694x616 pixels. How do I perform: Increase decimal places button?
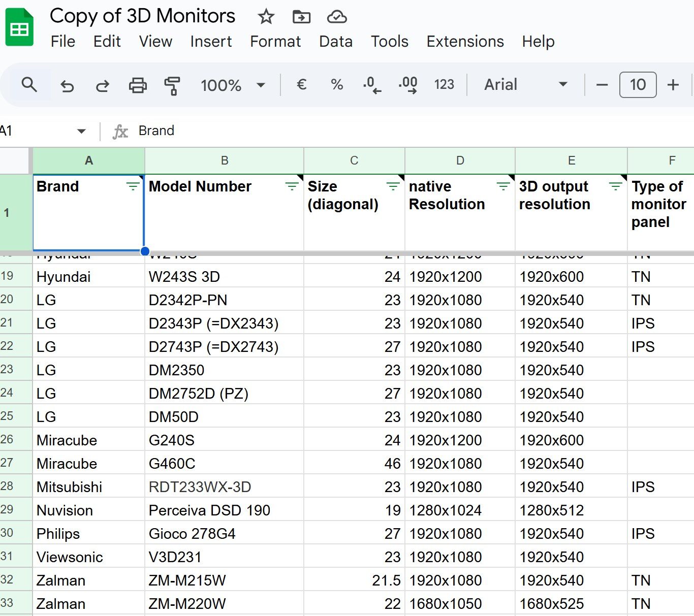pos(408,85)
